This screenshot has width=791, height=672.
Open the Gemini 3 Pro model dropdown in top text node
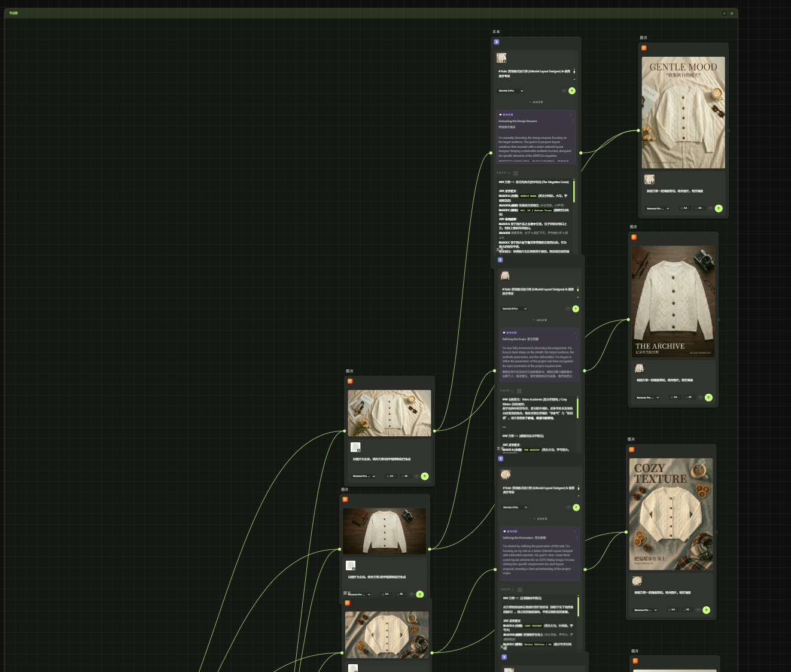tap(511, 91)
